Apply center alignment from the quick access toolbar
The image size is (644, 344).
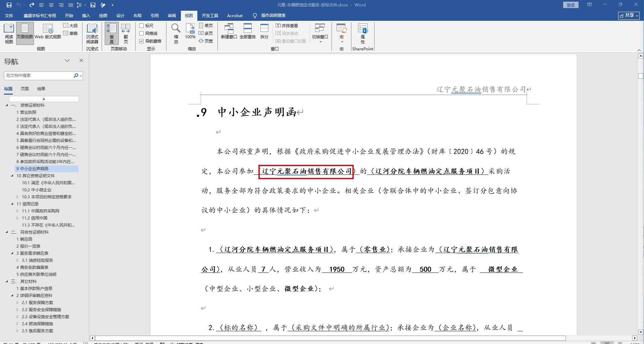pos(51,5)
